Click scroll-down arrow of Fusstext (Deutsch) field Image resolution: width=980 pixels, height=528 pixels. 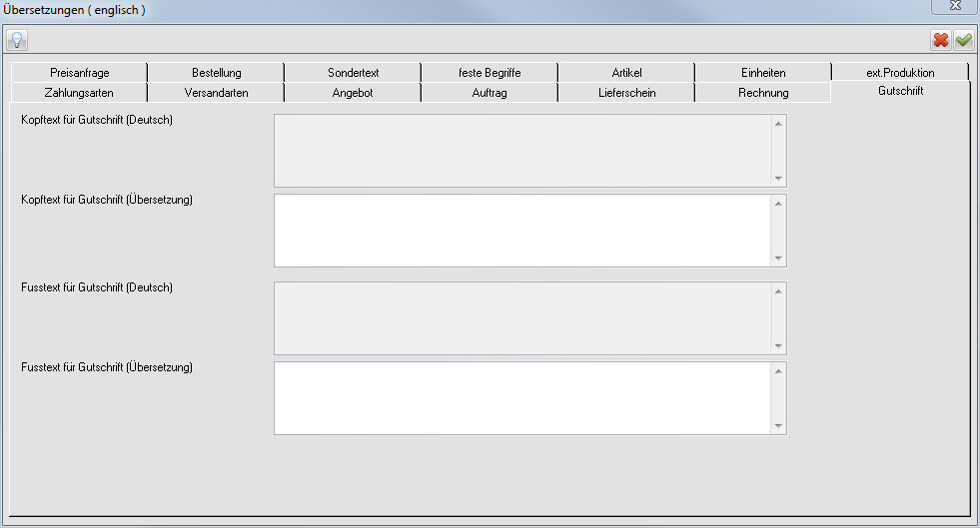tap(778, 345)
